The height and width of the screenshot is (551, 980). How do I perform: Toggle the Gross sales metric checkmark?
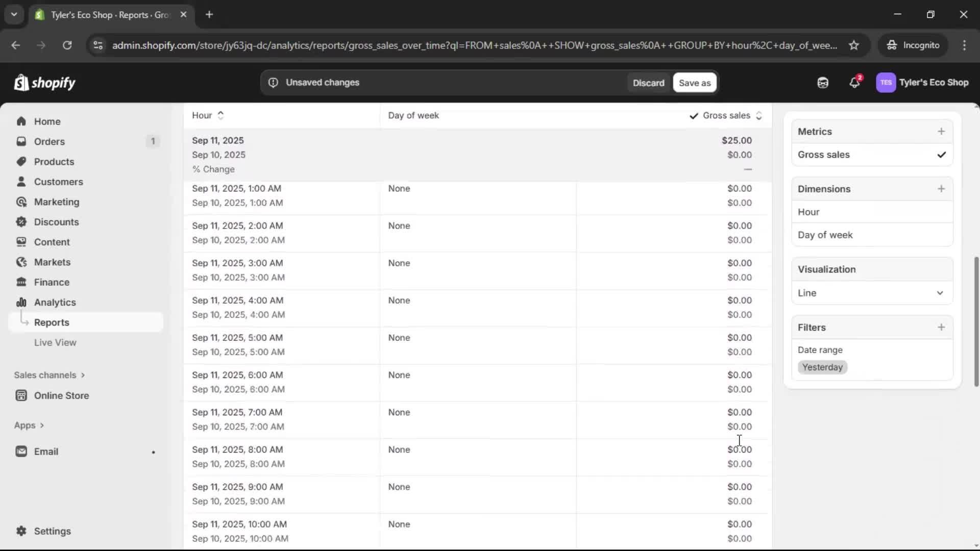(x=941, y=155)
